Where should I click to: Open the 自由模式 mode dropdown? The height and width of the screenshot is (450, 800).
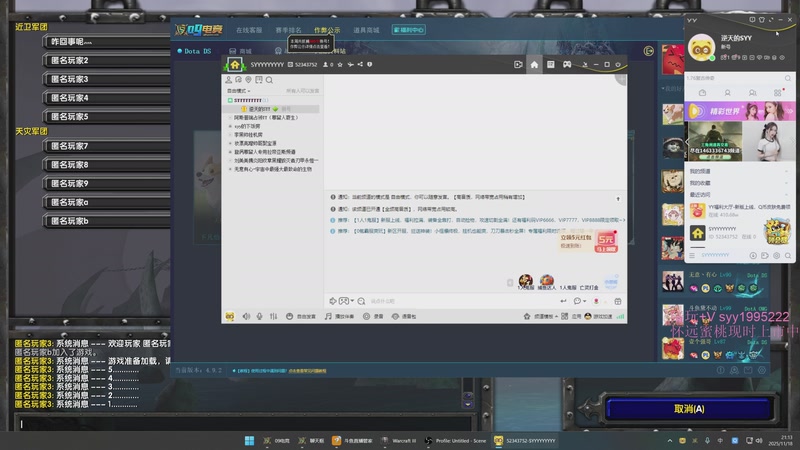[238, 91]
